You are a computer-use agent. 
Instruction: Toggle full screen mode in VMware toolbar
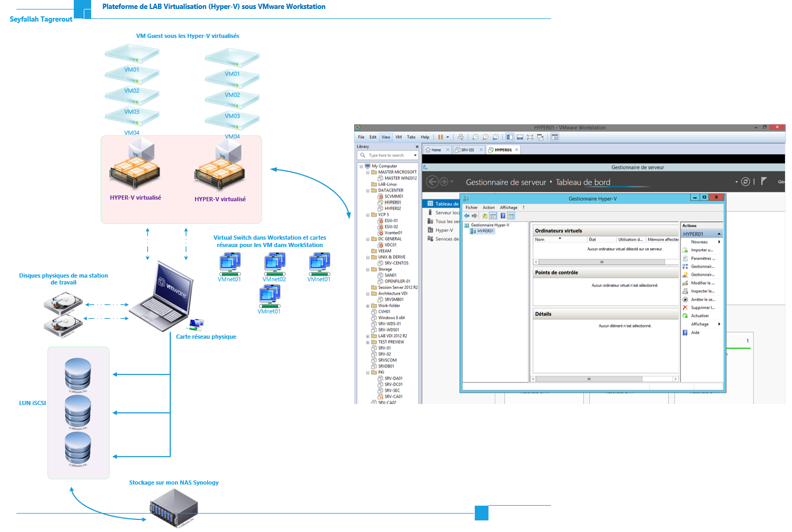click(x=530, y=137)
